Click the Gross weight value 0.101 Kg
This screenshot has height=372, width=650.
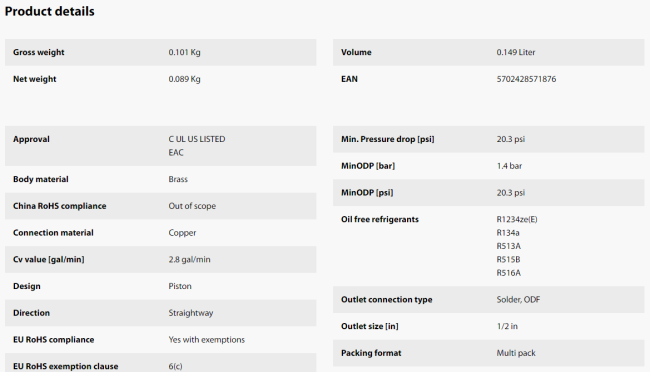[184, 52]
